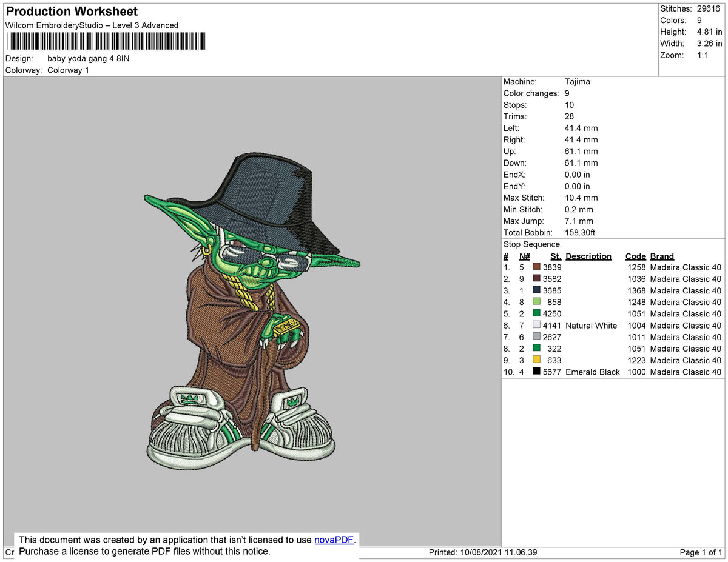
Task: Select the emerald swatch for thread 4250
Action: click(x=536, y=313)
